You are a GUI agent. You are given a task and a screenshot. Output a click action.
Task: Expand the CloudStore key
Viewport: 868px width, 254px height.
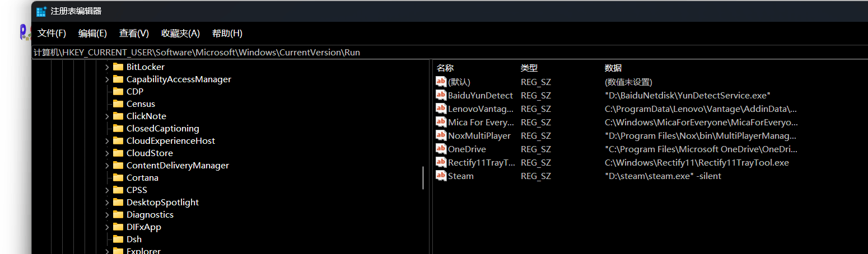point(107,153)
